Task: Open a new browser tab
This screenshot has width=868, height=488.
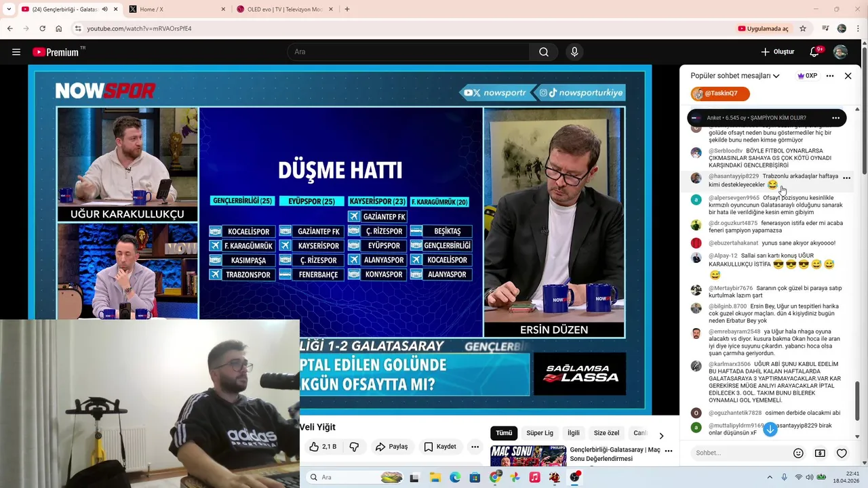Action: click(x=347, y=9)
